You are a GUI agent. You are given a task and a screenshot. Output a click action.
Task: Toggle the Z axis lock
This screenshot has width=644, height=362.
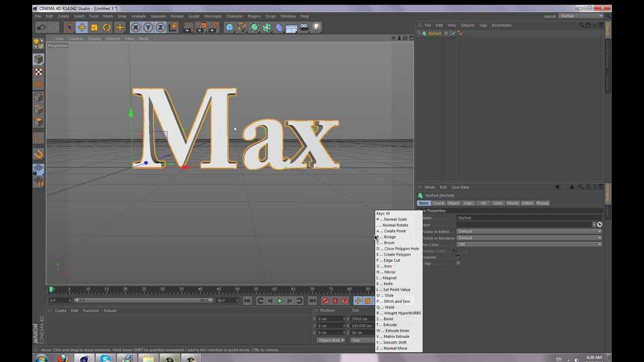click(x=160, y=28)
